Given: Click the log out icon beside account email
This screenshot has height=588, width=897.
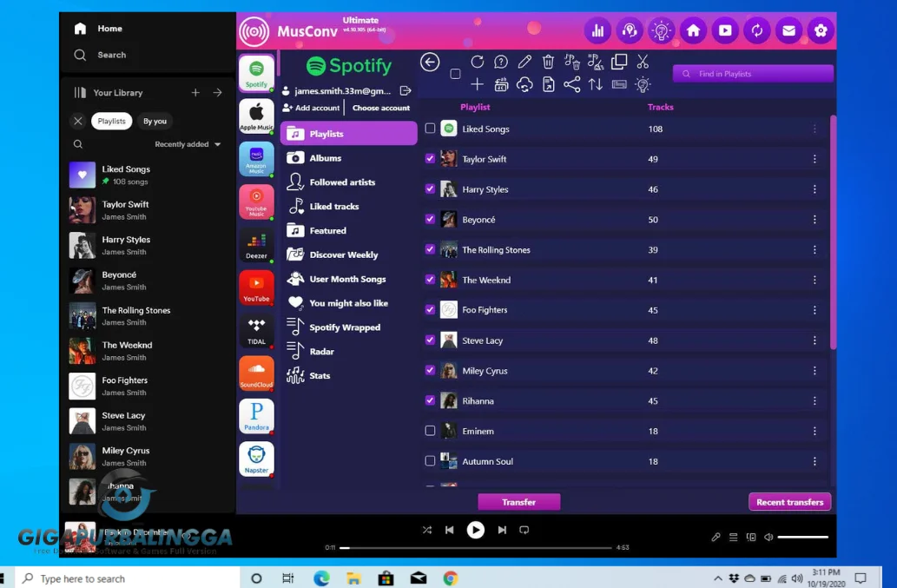Looking at the screenshot, I should click(x=406, y=91).
